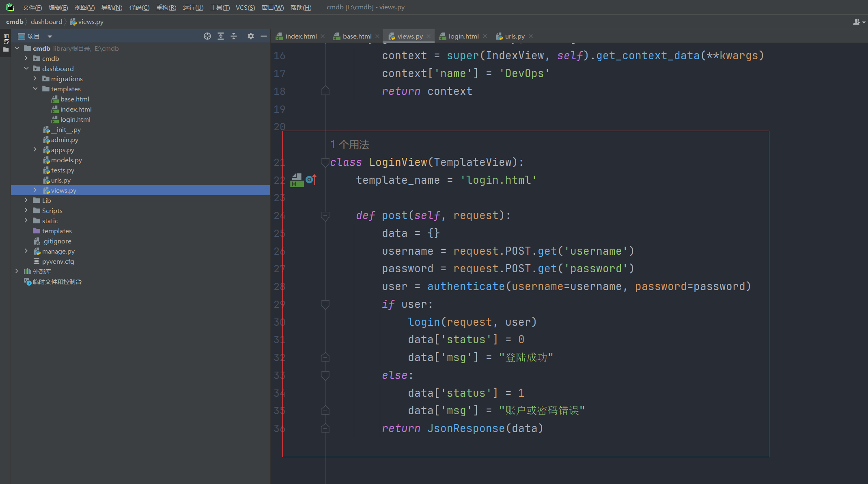The height and width of the screenshot is (484, 868).
Task: Open the 导航(N) menu
Action: coord(112,7)
